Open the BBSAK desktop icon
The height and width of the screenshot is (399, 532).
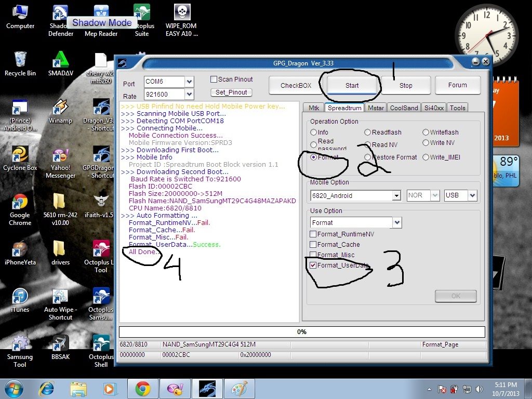pos(60,348)
